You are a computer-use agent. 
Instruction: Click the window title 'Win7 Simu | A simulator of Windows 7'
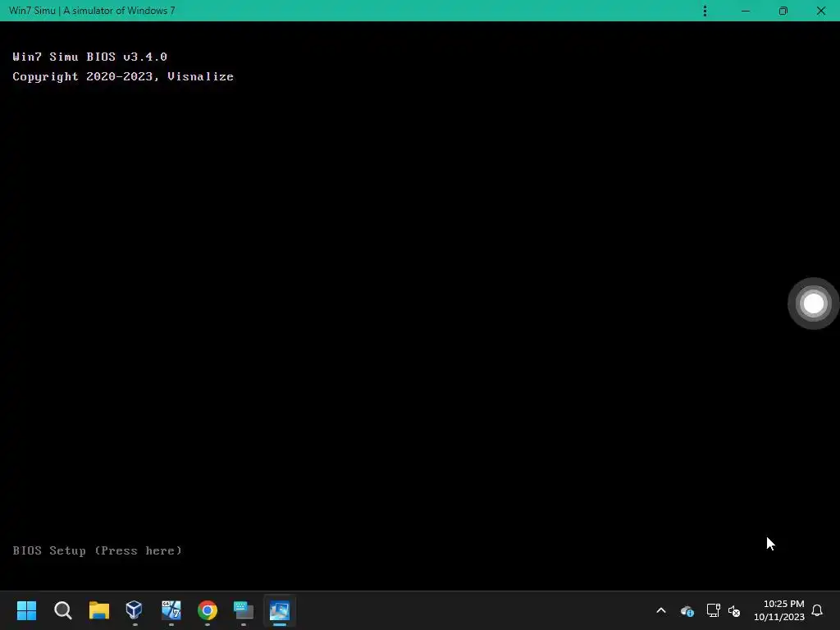click(92, 11)
